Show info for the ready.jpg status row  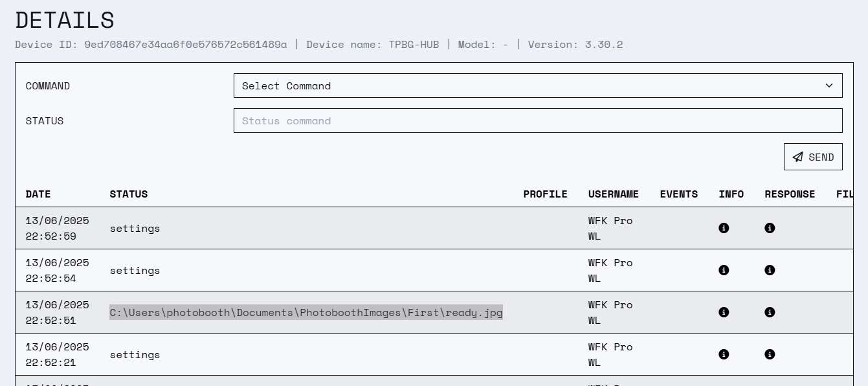(x=724, y=312)
